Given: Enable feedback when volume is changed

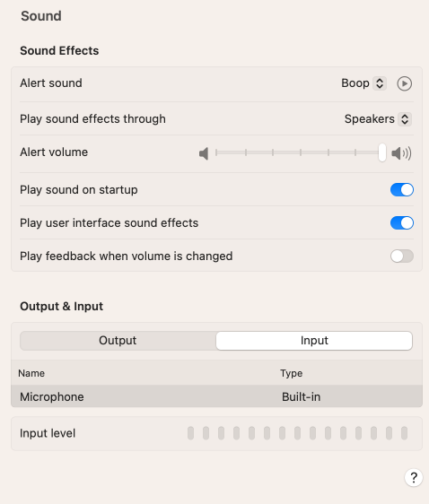Looking at the screenshot, I should pos(402,256).
